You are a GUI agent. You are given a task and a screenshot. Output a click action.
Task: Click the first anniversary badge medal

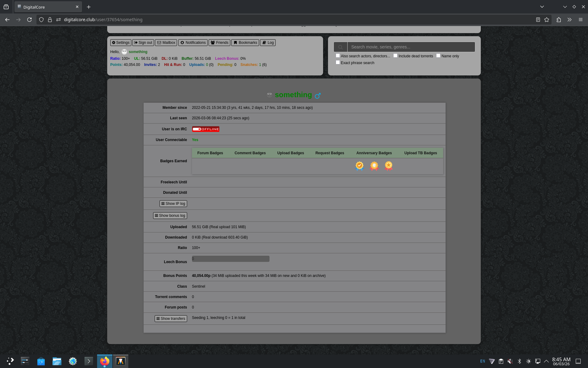pyautogui.click(x=359, y=166)
